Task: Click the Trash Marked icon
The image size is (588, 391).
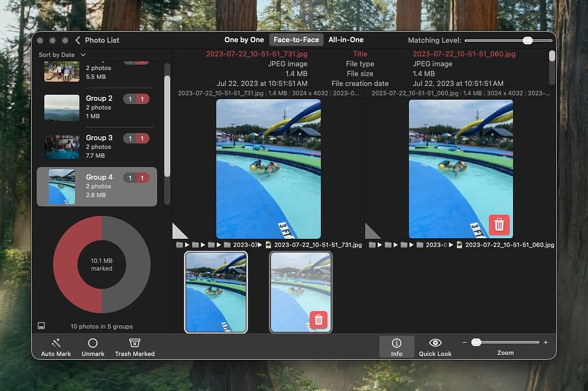Action: pos(135,343)
